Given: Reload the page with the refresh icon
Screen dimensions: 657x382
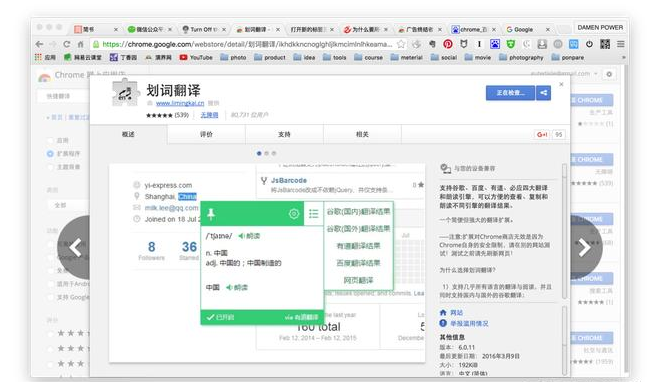Looking at the screenshot, I should point(67,44).
